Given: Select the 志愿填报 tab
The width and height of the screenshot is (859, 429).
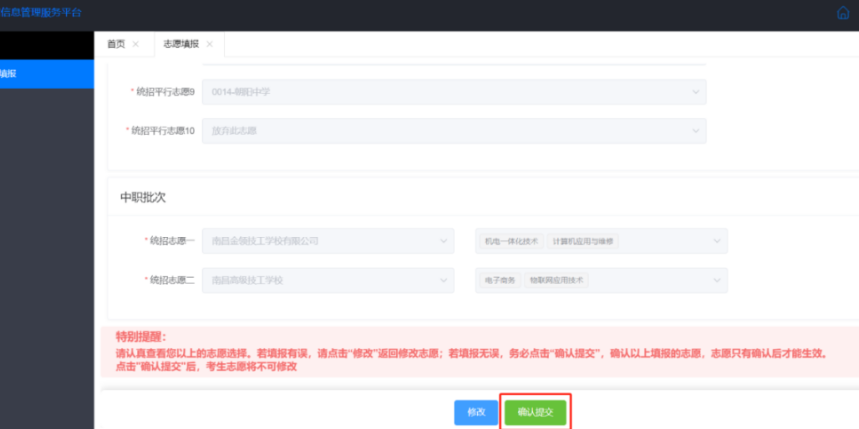Looking at the screenshot, I should pos(181,44).
